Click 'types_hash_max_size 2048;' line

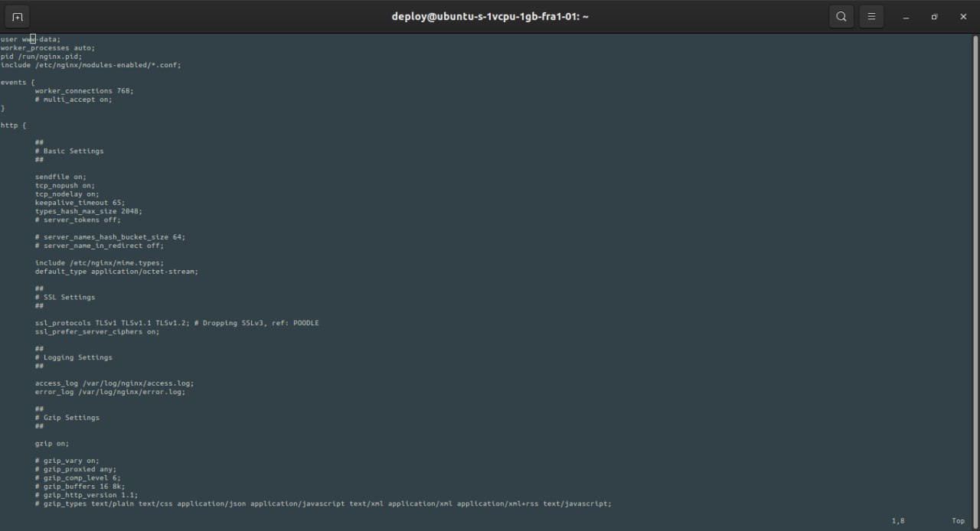(x=89, y=211)
